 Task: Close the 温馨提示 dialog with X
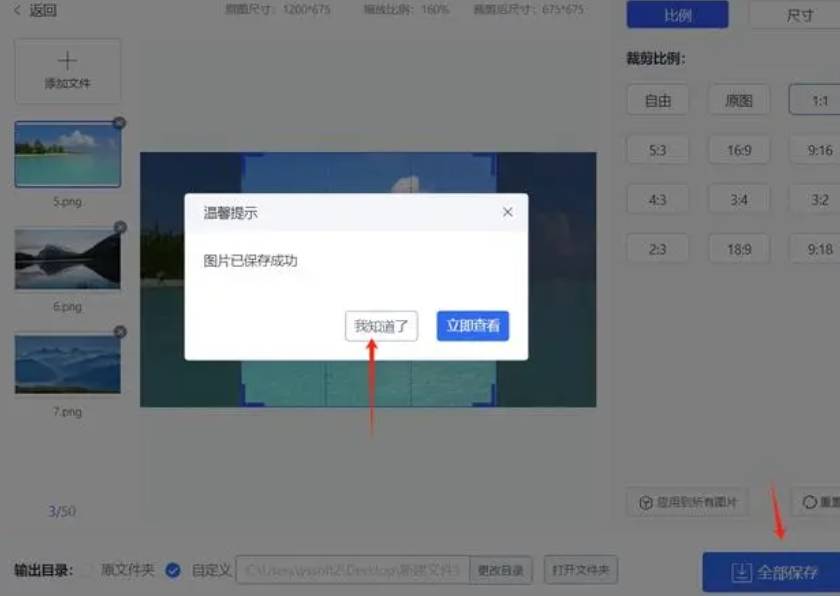coord(507,212)
